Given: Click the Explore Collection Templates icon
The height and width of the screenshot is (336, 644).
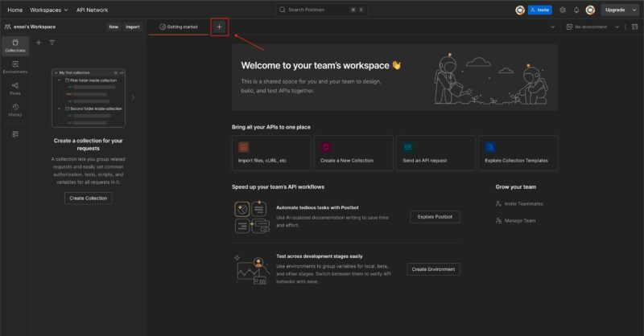Looking at the screenshot, I should [490, 147].
